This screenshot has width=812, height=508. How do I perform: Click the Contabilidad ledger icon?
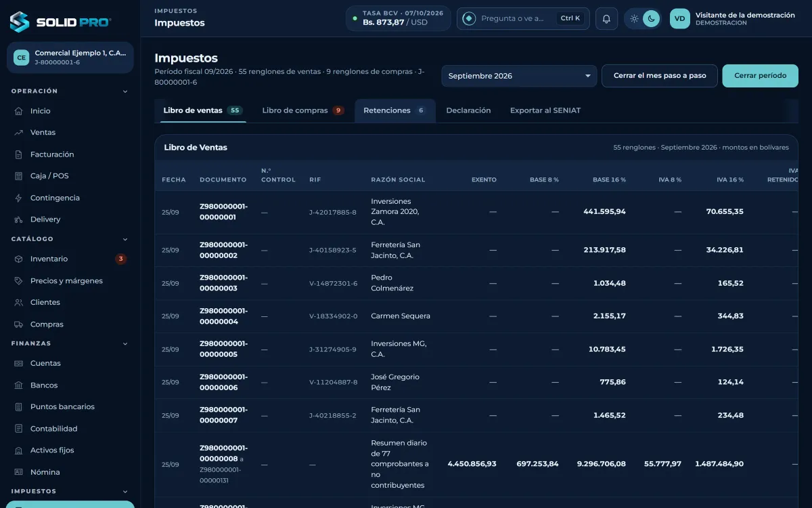tap(19, 429)
